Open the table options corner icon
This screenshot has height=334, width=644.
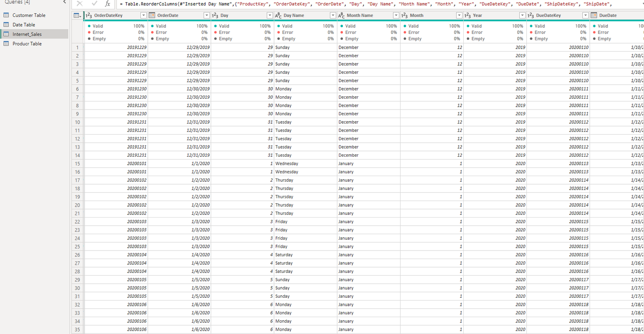point(77,15)
